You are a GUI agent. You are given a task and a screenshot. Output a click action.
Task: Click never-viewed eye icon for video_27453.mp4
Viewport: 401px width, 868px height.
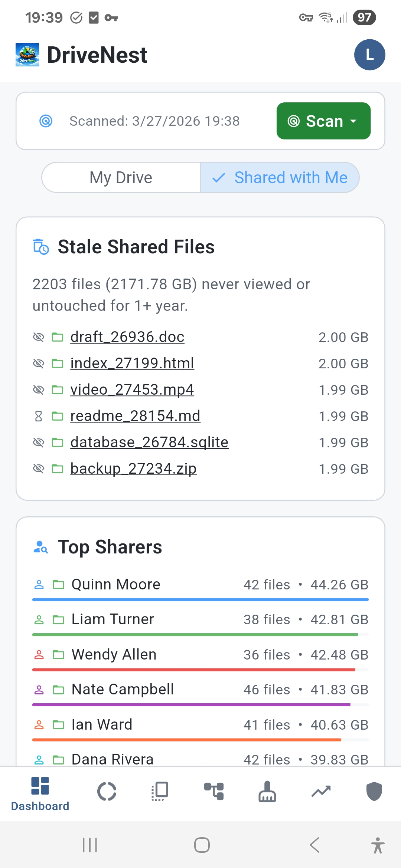39,390
